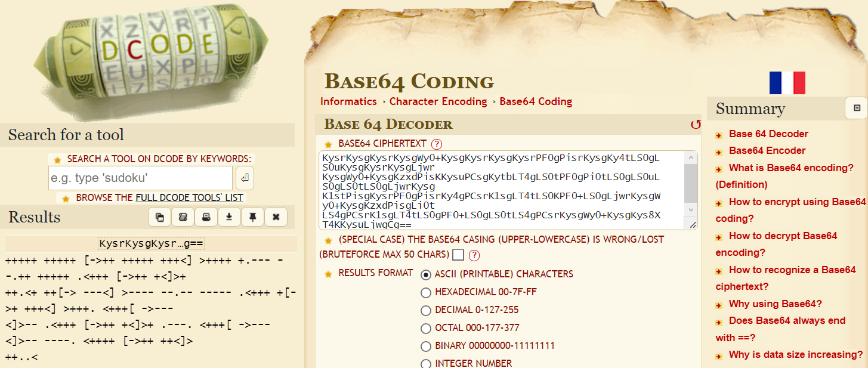
Task: Jump to Base 64 Decoder in Summary
Action: pyautogui.click(x=768, y=134)
